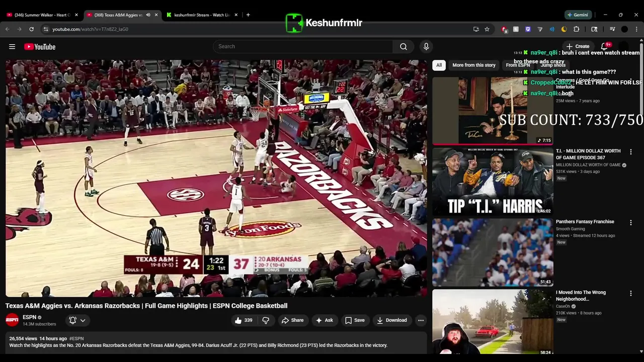Open the candle interlude video thumbnail
Screen dimensions: 644x362
(493, 111)
